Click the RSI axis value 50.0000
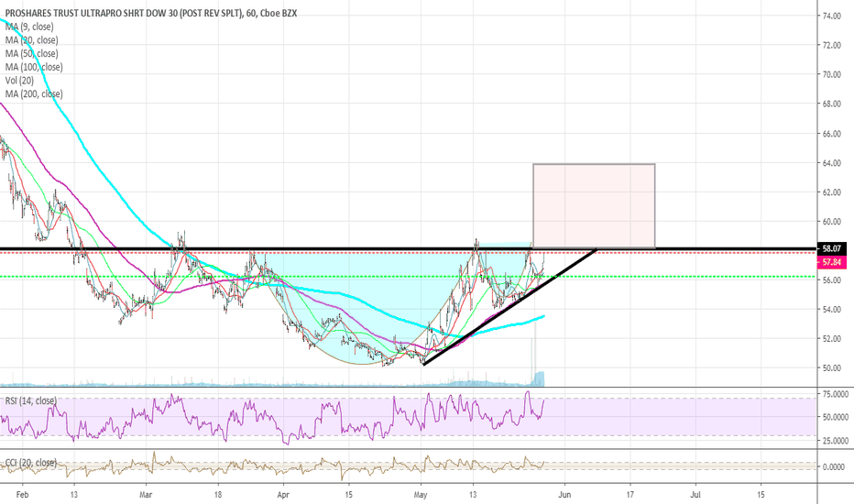Viewport: 854px width, 504px height. point(835,417)
